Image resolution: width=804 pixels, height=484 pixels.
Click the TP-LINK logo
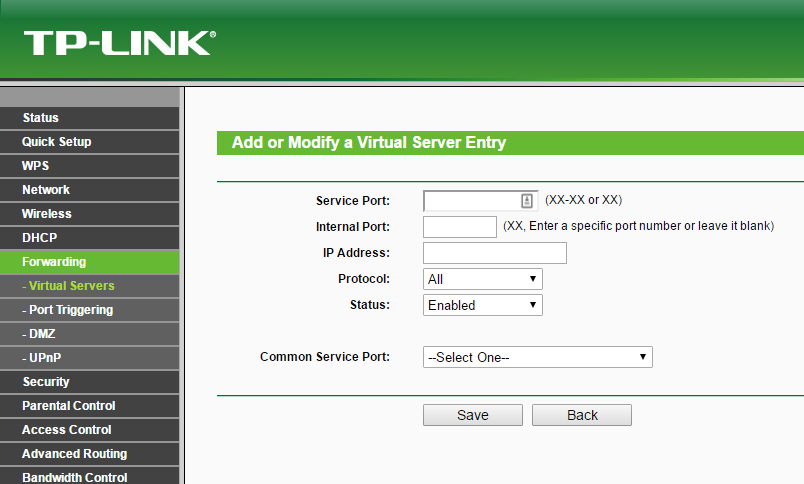[x=119, y=43]
